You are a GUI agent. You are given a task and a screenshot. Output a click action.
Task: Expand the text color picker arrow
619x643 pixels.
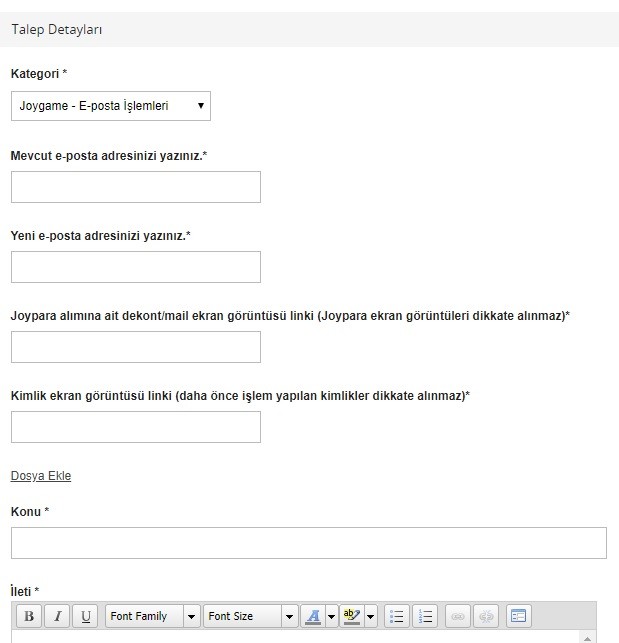[331, 616]
